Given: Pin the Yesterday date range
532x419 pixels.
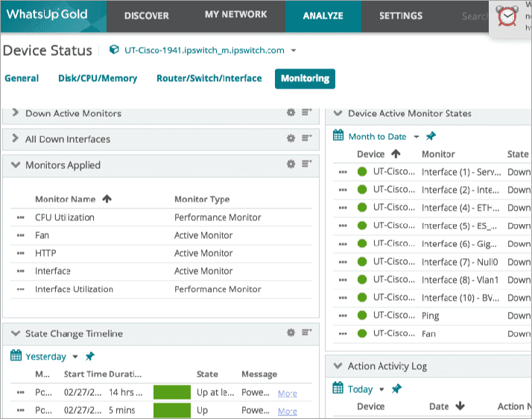Looking at the screenshot, I should (x=90, y=356).
